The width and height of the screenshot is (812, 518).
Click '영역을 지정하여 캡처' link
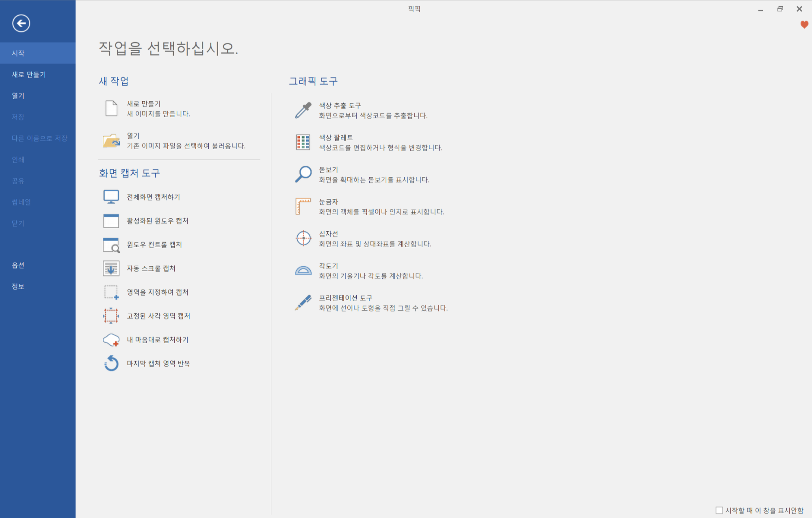[x=158, y=292]
